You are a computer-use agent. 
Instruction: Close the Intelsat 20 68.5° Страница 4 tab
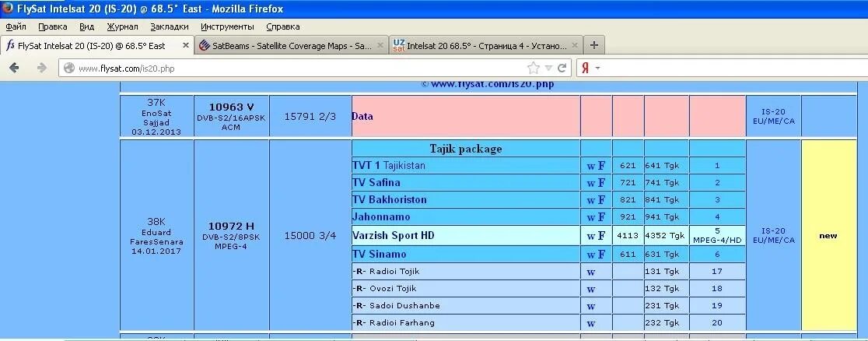click(575, 45)
